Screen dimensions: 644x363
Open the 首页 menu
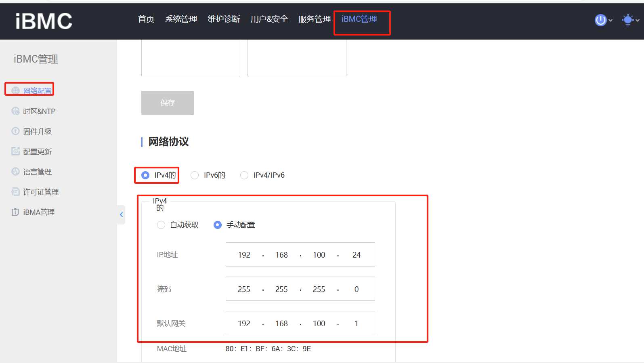(146, 19)
